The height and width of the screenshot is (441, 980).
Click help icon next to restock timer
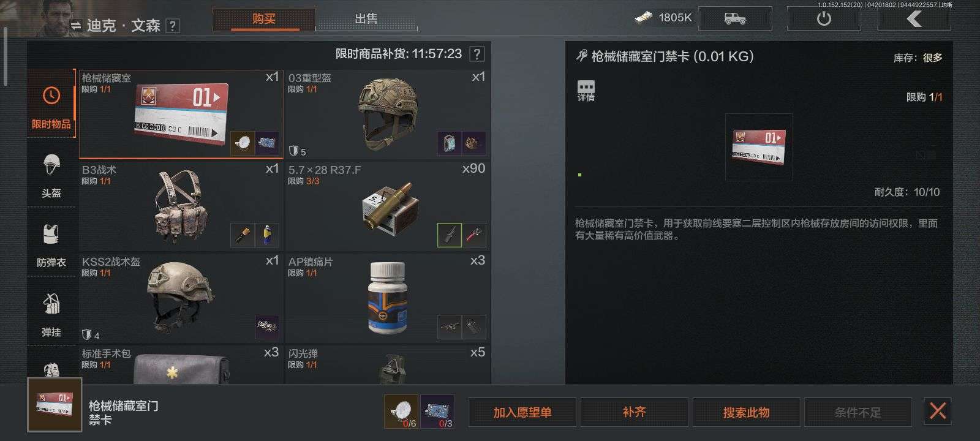tap(477, 54)
